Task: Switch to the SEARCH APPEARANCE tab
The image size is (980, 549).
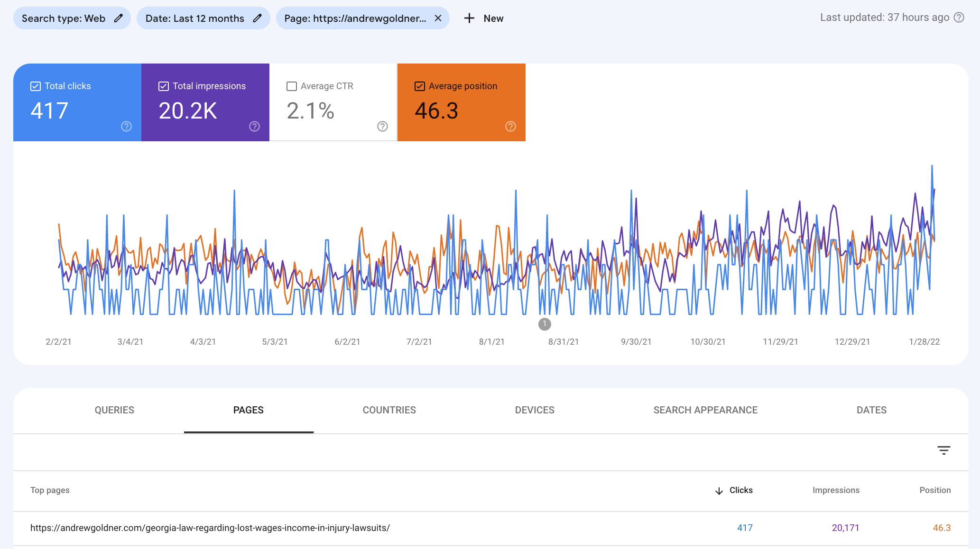Action: [x=705, y=410]
